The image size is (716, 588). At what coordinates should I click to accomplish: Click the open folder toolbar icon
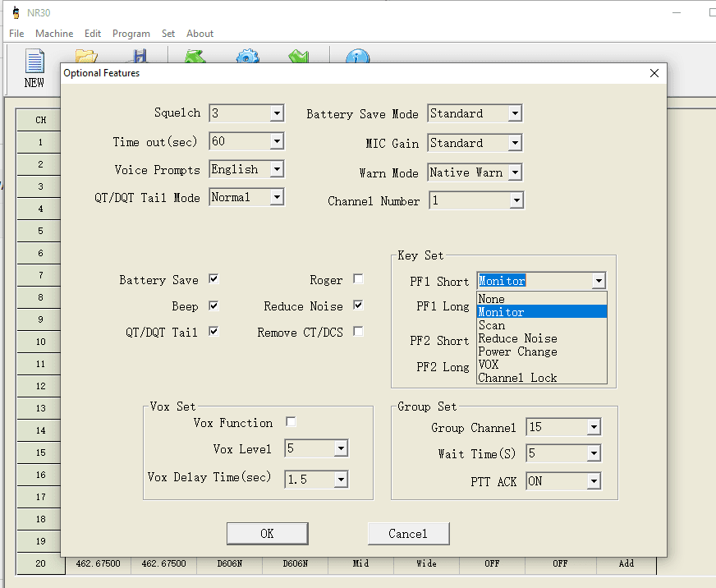pyautogui.click(x=86, y=56)
